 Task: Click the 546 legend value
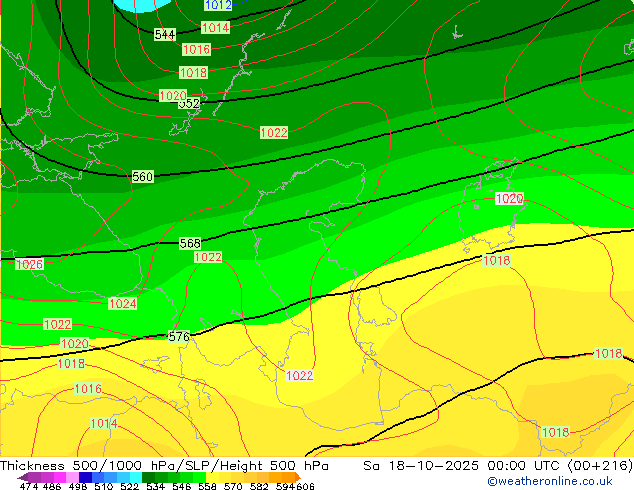point(182,486)
